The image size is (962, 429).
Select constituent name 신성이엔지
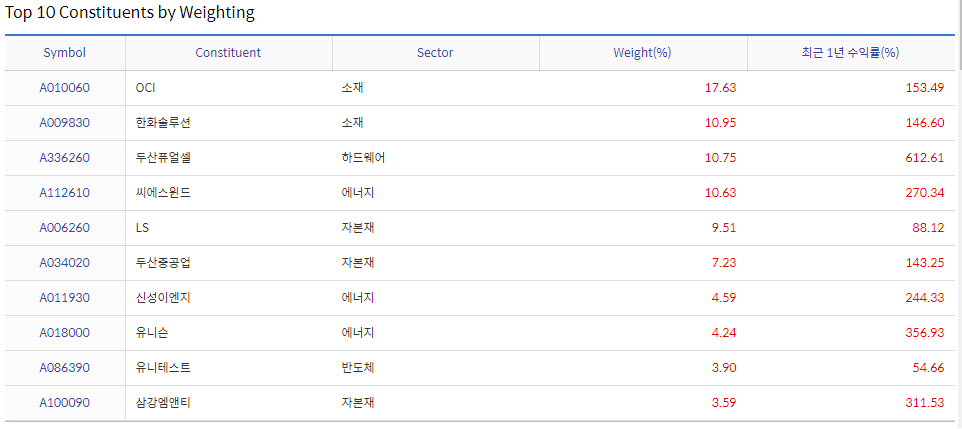[x=163, y=298]
